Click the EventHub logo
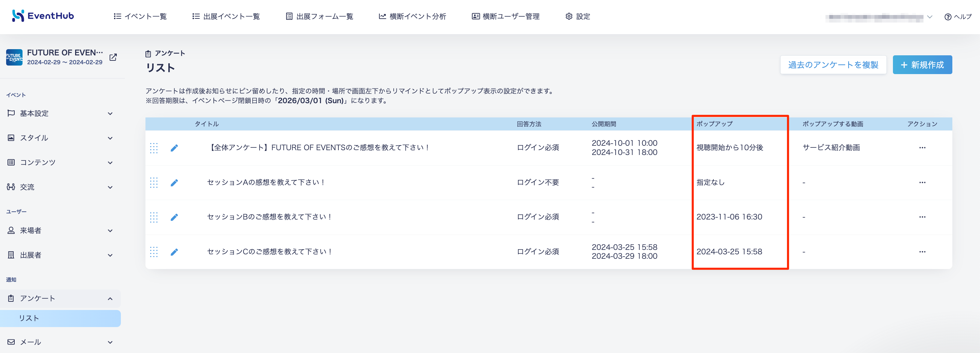Screen dimensions: 980x353 (43, 16)
